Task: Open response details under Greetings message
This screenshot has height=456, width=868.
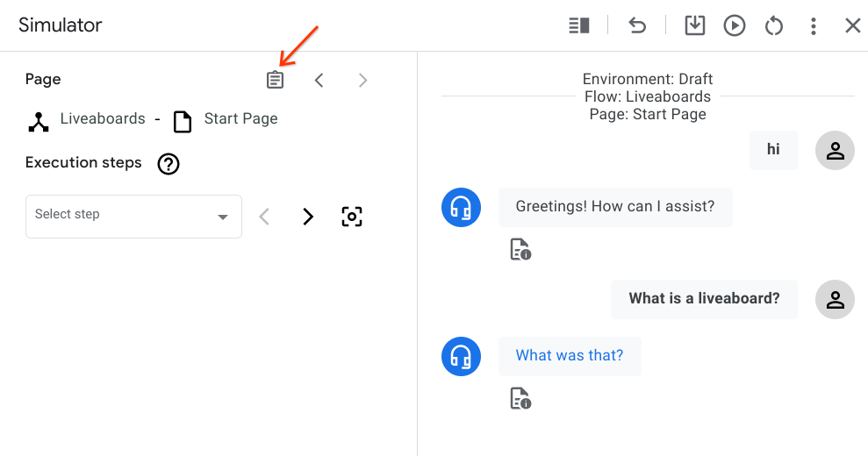Action: 520,250
